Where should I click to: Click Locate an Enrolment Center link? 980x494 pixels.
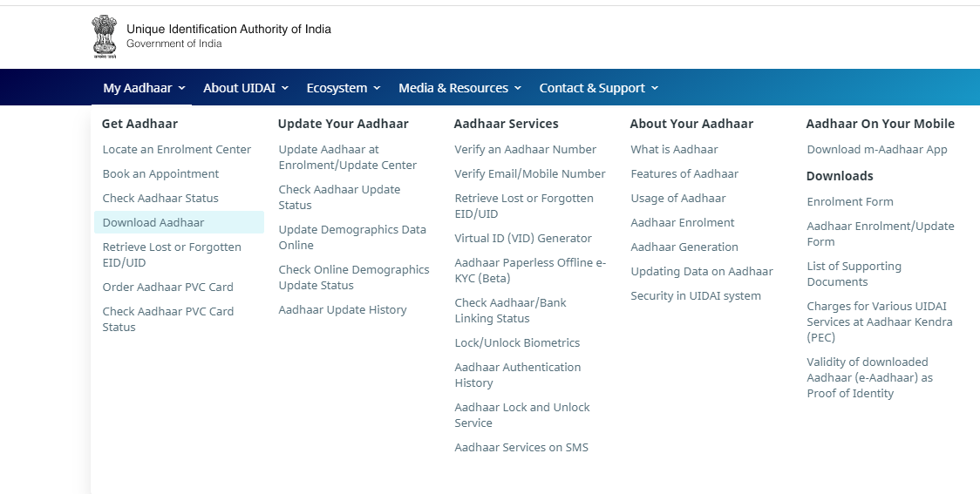(x=177, y=149)
